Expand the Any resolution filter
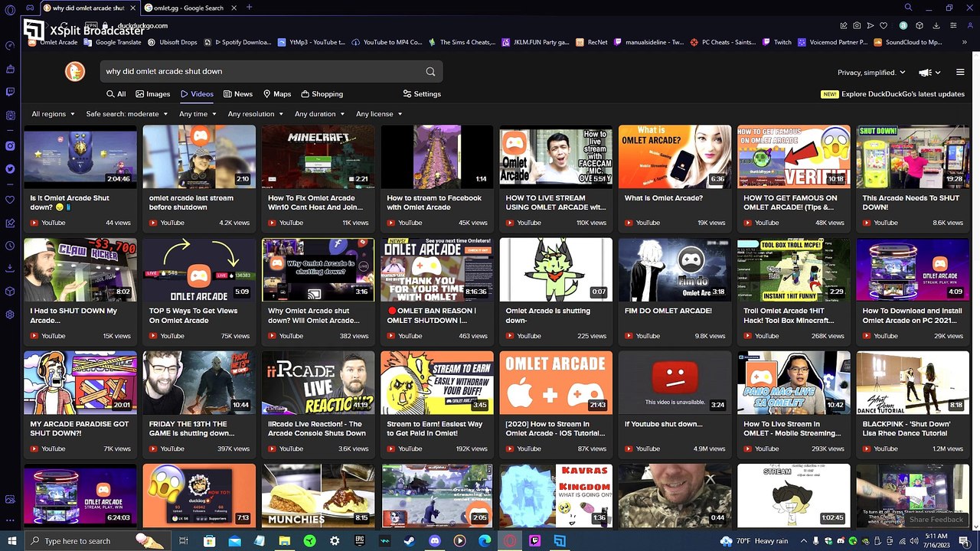 click(256, 114)
